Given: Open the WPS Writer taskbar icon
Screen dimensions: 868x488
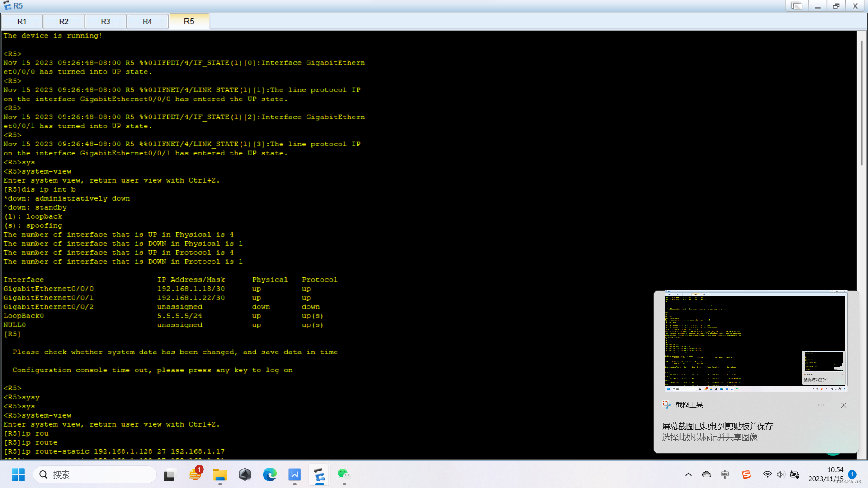Looking at the screenshot, I should tap(294, 474).
